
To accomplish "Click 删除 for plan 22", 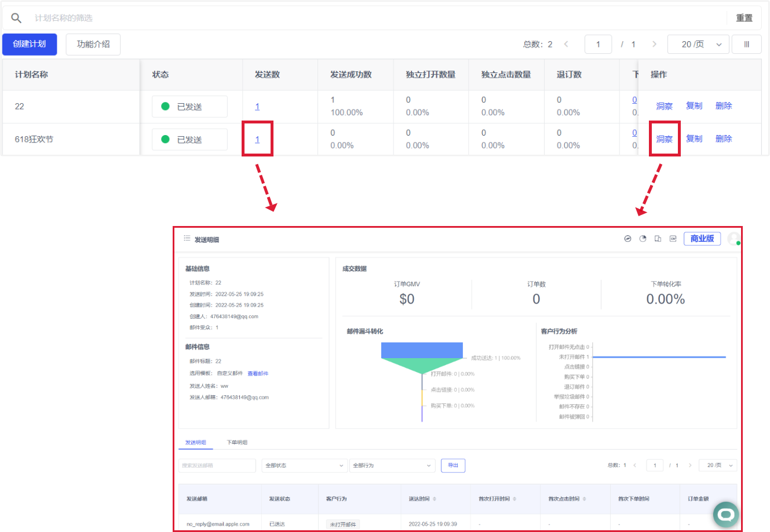I will click(x=724, y=106).
